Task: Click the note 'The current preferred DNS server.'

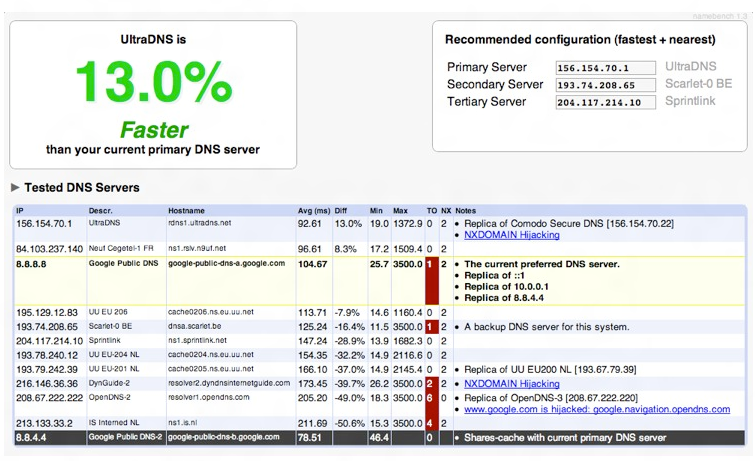Action: coord(542,264)
